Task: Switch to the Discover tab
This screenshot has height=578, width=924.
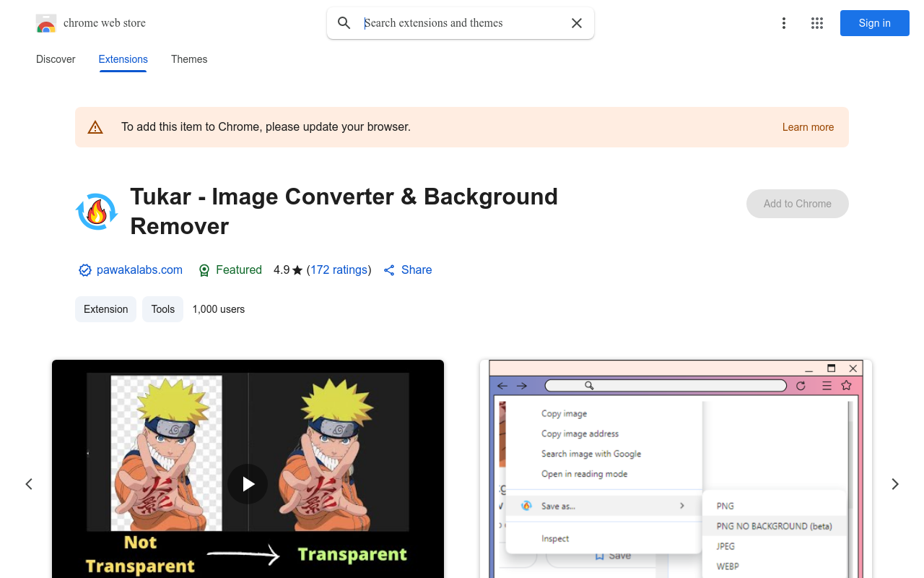Action: point(56,59)
